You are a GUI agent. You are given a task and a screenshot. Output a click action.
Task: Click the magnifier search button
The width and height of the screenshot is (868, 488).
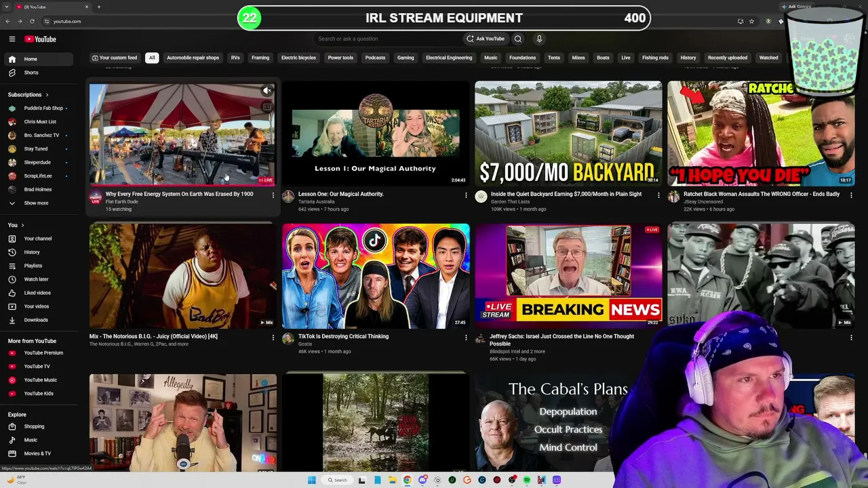518,39
